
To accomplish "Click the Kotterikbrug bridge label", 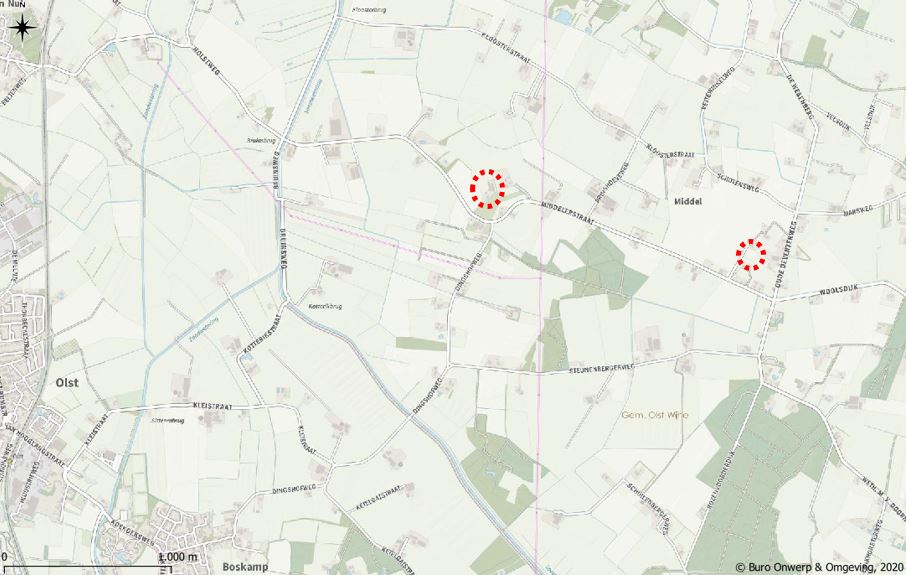I will point(326,306).
